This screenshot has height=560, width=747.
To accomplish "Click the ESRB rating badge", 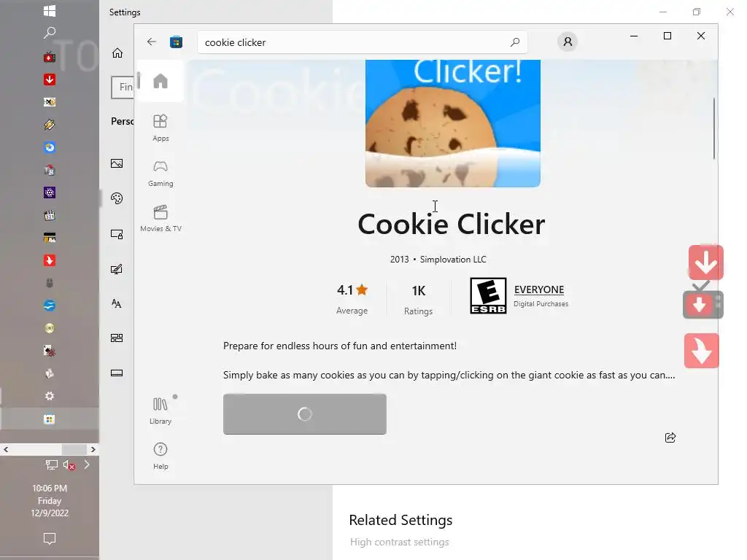I will (488, 296).
